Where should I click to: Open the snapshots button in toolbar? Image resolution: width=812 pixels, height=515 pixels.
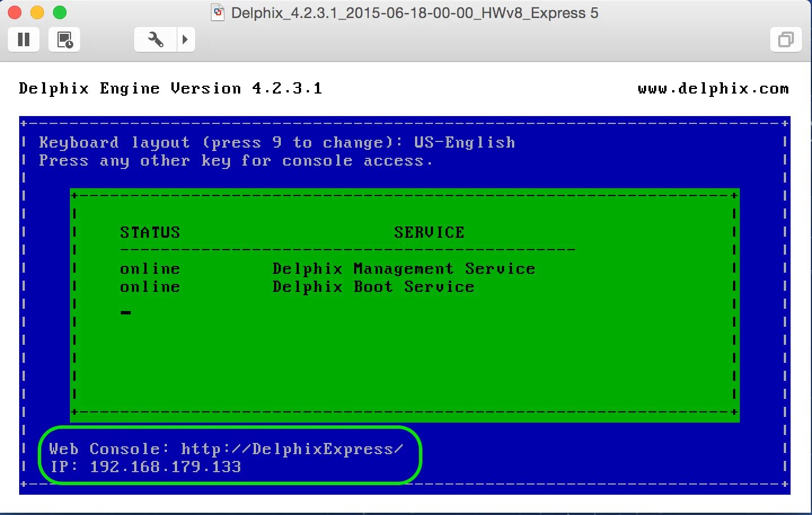(x=64, y=39)
